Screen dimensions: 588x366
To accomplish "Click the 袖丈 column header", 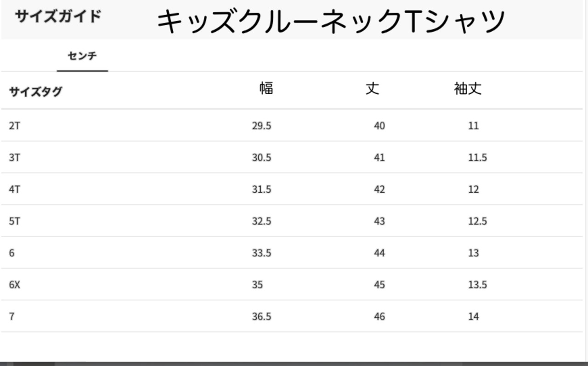I will pos(468,88).
